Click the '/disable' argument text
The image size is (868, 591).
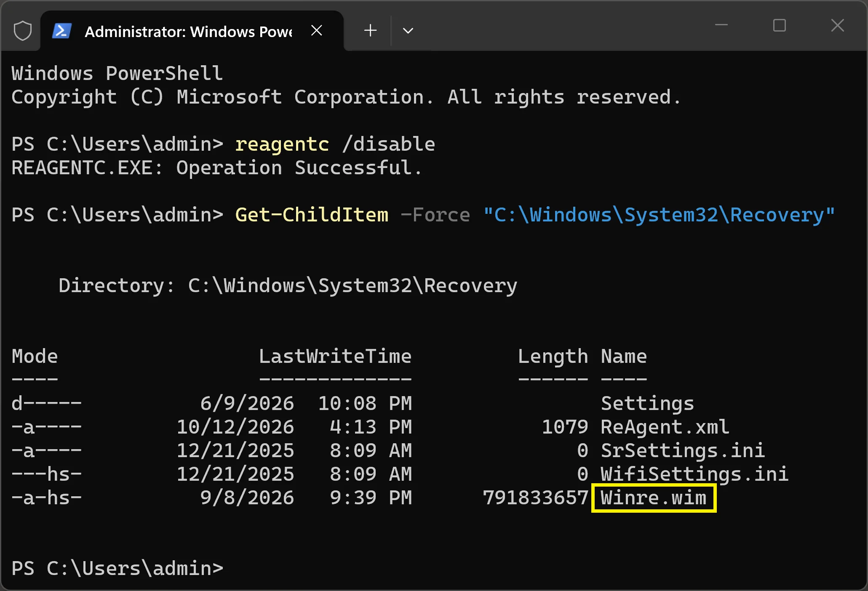point(388,144)
